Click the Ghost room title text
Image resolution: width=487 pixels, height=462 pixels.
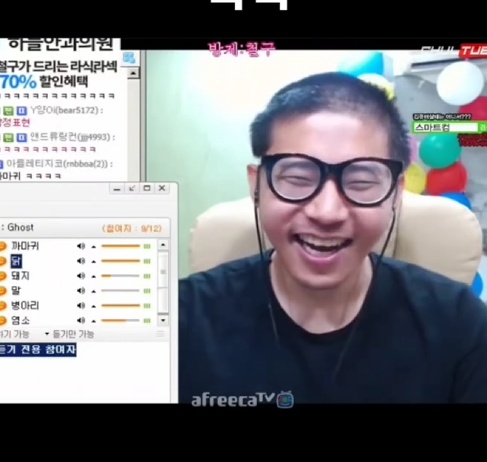click(20, 227)
